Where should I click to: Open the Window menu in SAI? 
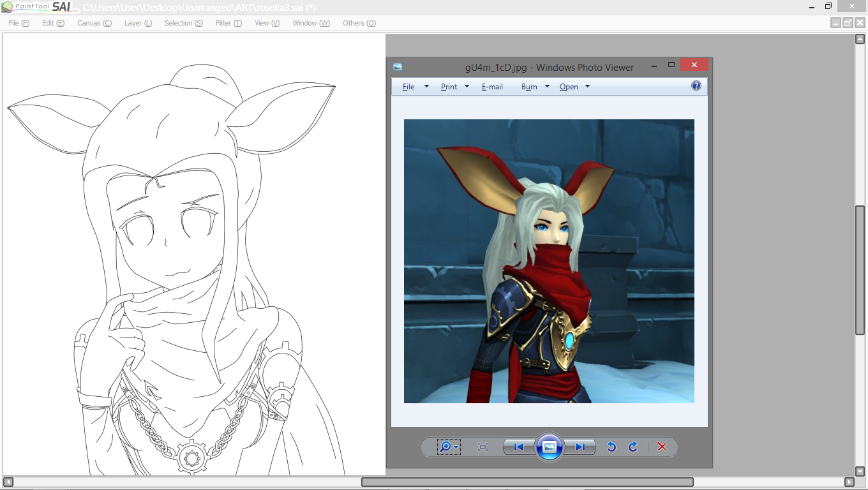point(311,23)
